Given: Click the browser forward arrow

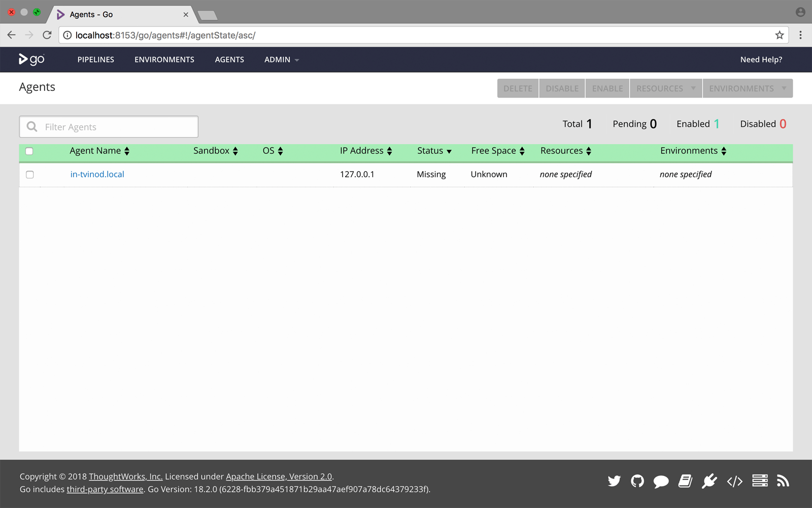Looking at the screenshot, I should click(29, 35).
